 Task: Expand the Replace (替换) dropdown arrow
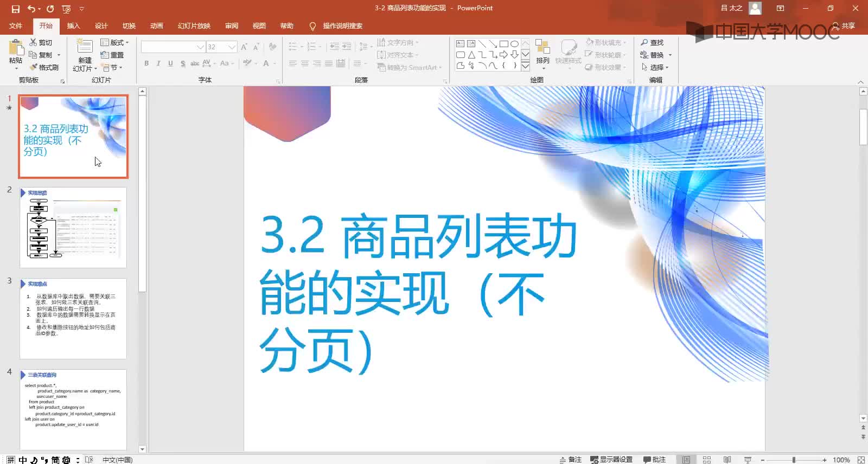(x=670, y=55)
